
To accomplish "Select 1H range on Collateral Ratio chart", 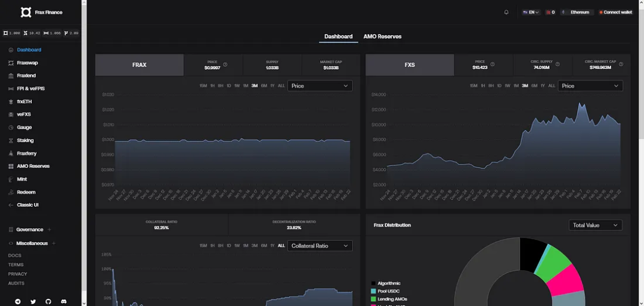I will [x=212, y=246].
